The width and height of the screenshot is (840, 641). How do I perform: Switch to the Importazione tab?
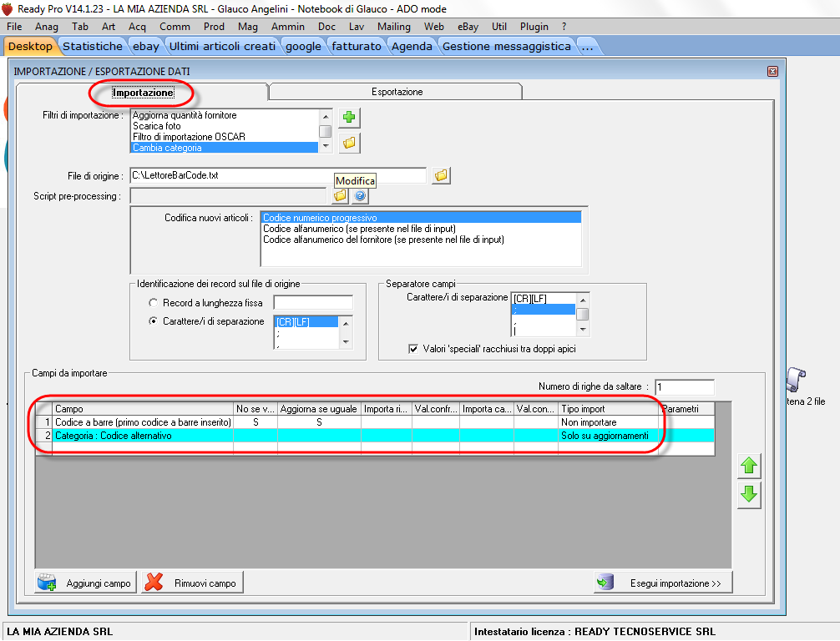click(143, 92)
